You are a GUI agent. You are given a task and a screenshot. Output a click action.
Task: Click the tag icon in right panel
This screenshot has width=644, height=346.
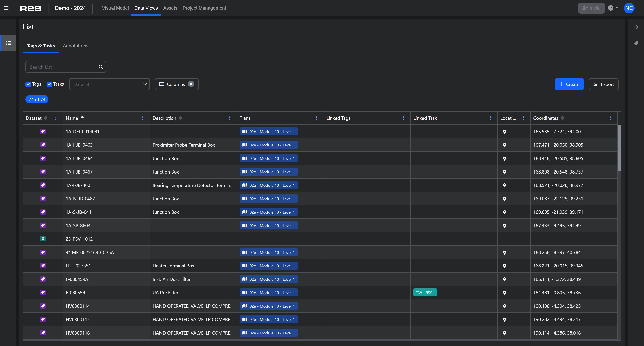coord(636,43)
